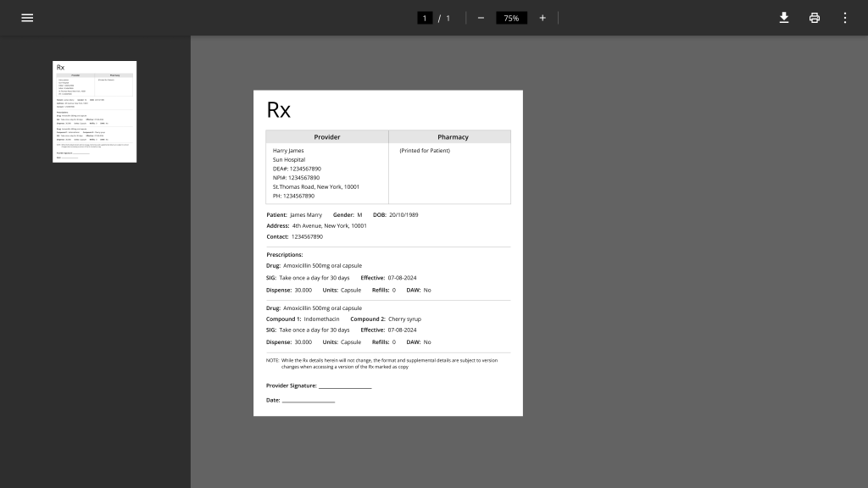Image resolution: width=868 pixels, height=488 pixels.
Task: Print the document using the printer icon
Action: tap(815, 18)
